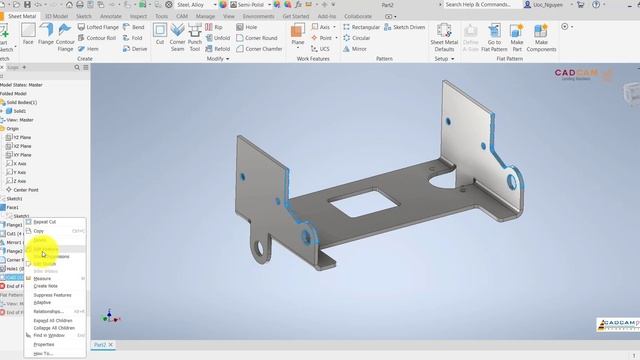Open the Punch Tool
Image resolution: width=640 pixels, height=360 pixels.
[x=195, y=37]
